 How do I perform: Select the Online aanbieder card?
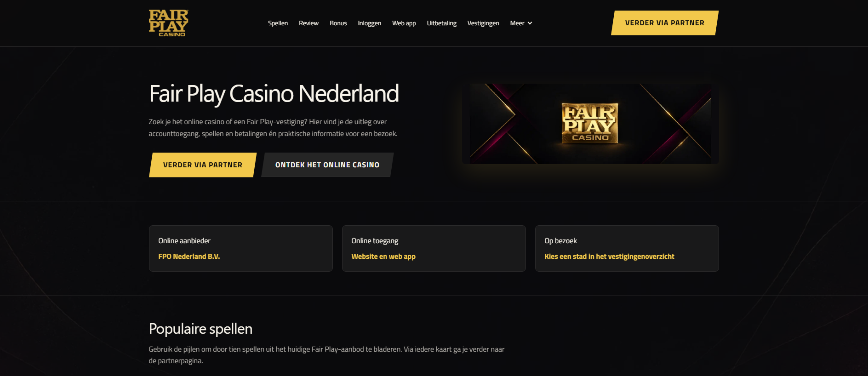(241, 248)
